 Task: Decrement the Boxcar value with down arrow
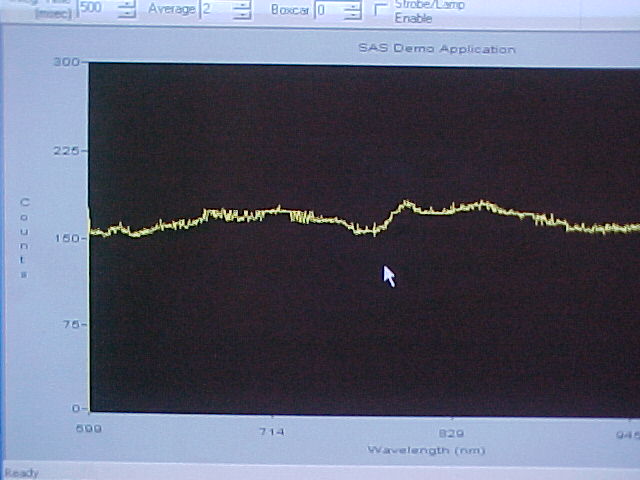coord(351,16)
